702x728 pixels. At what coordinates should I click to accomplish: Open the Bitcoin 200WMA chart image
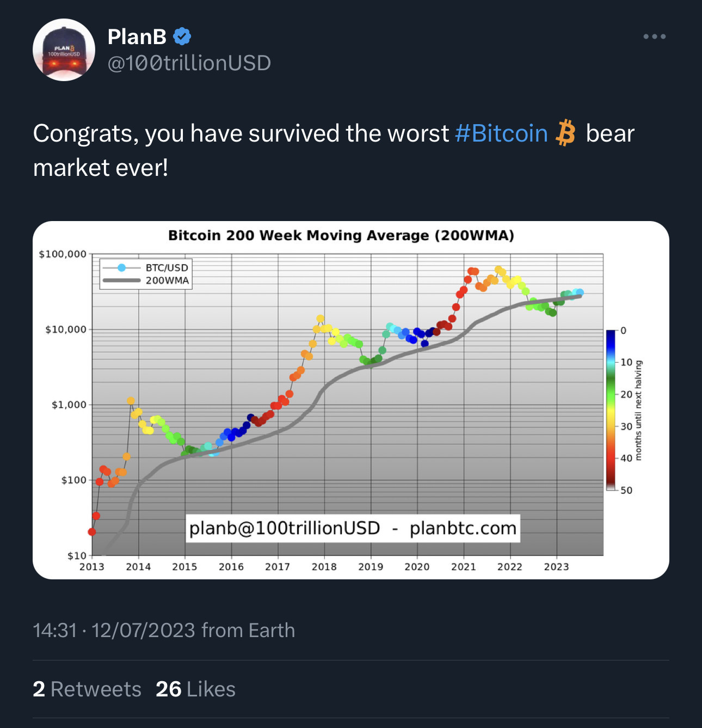tap(351, 400)
